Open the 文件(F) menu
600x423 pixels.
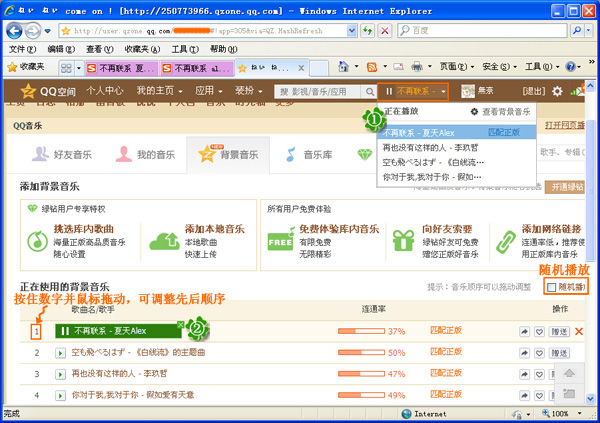pos(22,49)
